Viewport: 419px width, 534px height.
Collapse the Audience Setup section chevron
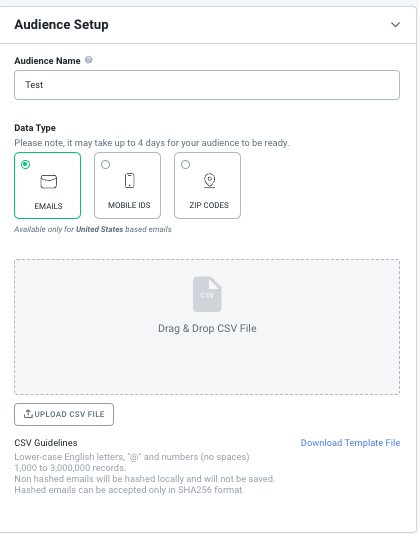pos(395,25)
